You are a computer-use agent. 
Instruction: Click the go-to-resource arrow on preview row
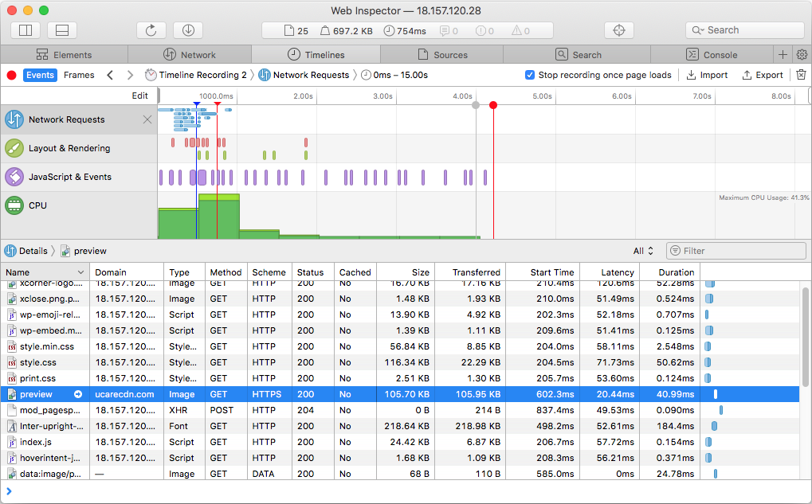tap(78, 394)
